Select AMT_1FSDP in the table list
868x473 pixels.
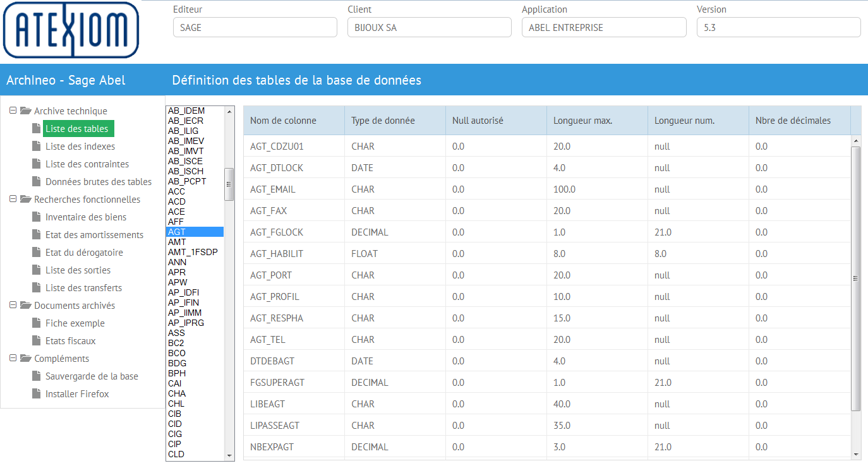point(195,252)
